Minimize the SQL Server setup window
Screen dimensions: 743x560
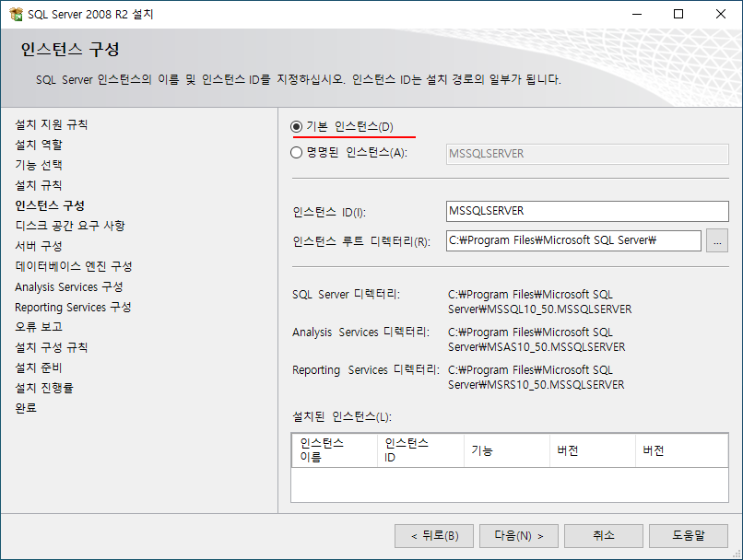click(637, 14)
